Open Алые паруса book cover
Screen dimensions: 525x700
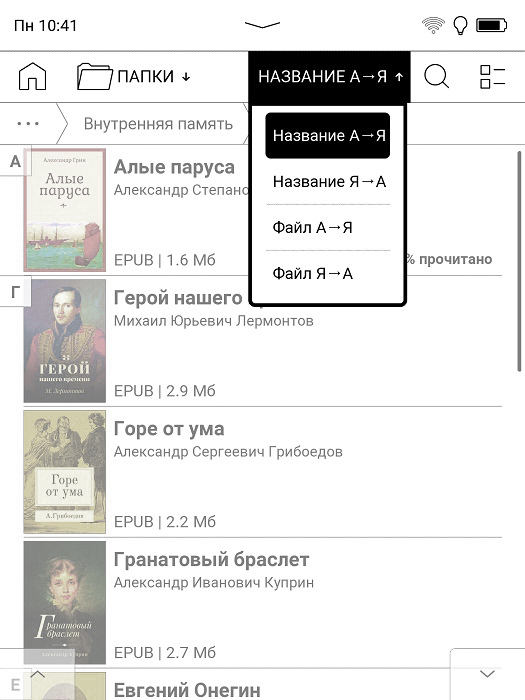65,210
